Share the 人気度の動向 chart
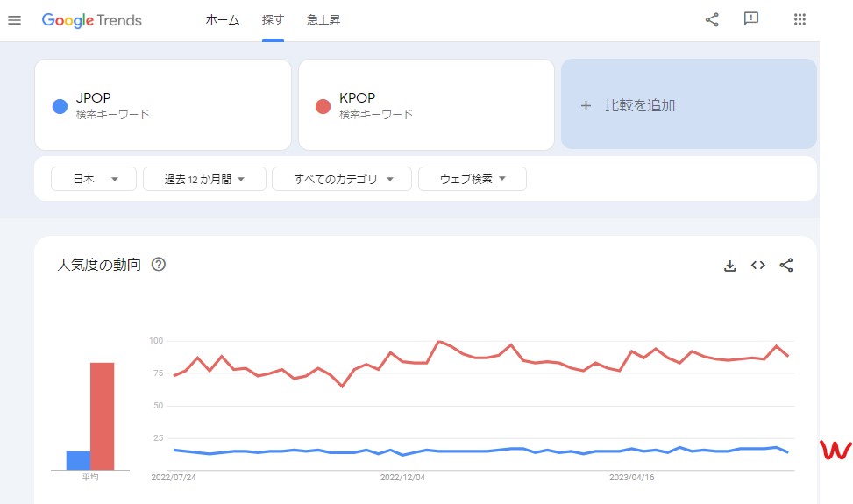 click(786, 266)
